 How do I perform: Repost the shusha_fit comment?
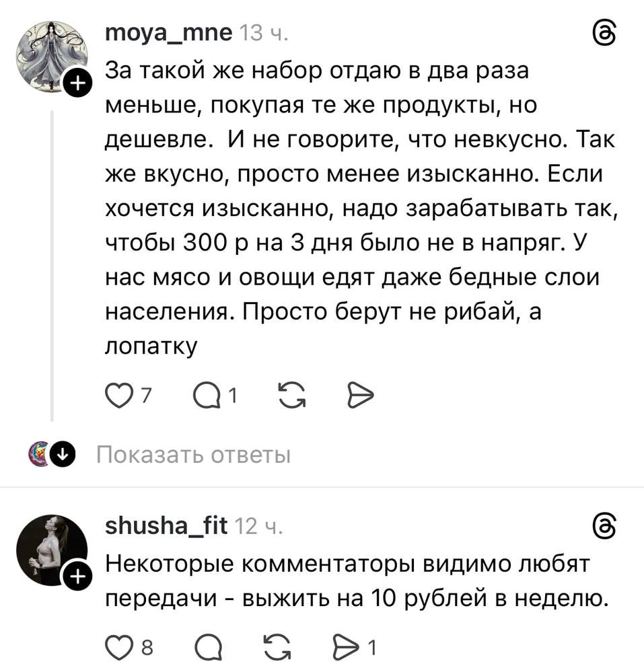click(x=291, y=649)
